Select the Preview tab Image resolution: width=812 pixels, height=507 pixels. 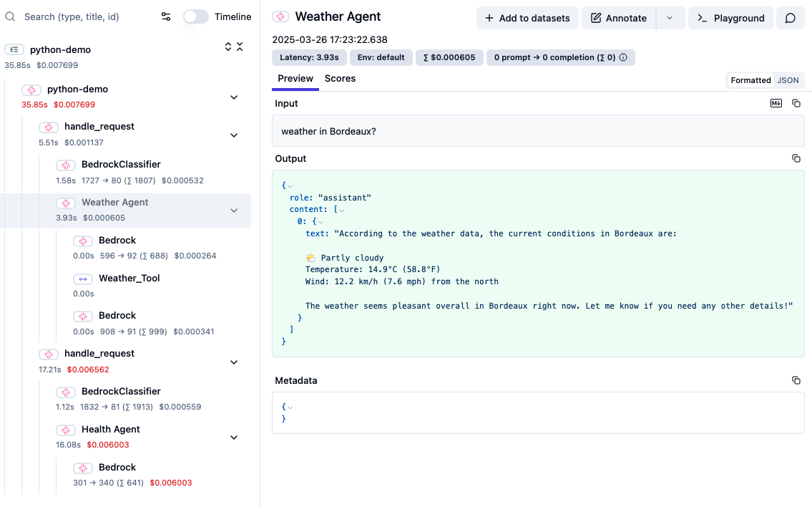click(x=295, y=79)
